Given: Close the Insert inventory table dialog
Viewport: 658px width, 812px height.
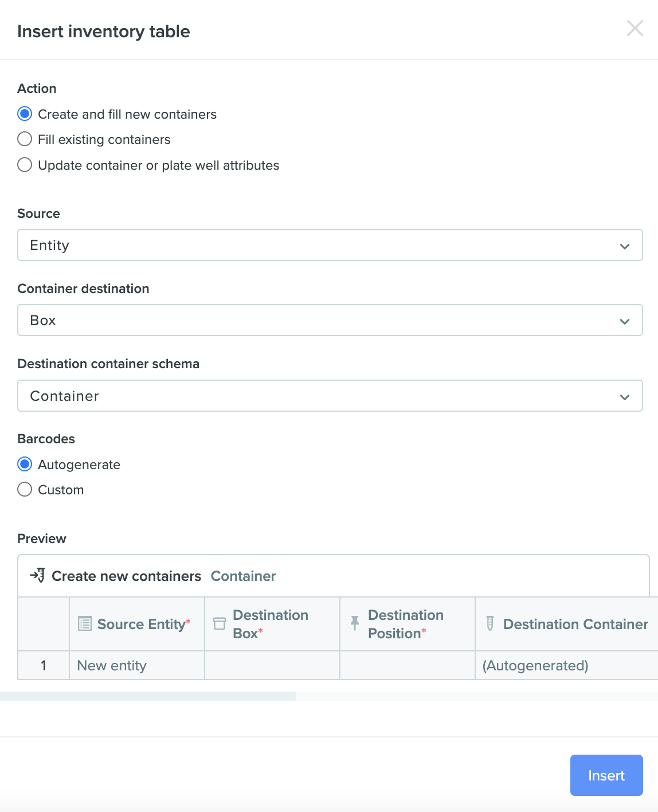Looking at the screenshot, I should [634, 29].
